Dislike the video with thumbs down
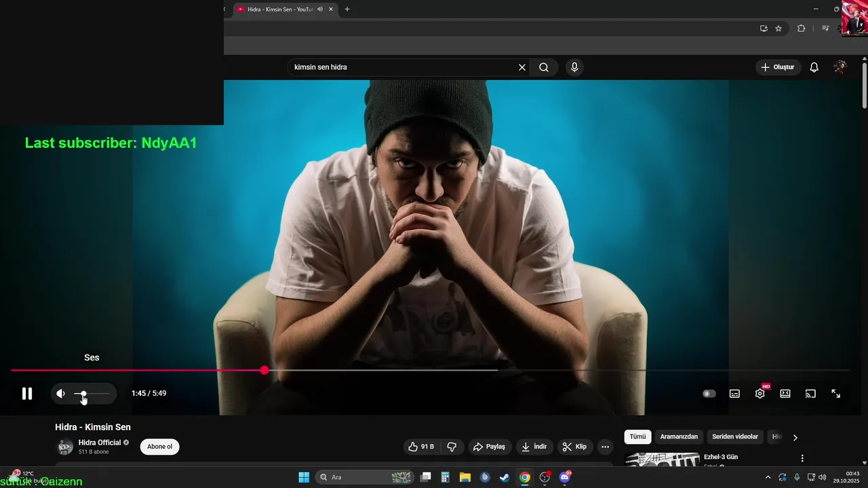Screen dimensions: 868x488 click(452, 447)
